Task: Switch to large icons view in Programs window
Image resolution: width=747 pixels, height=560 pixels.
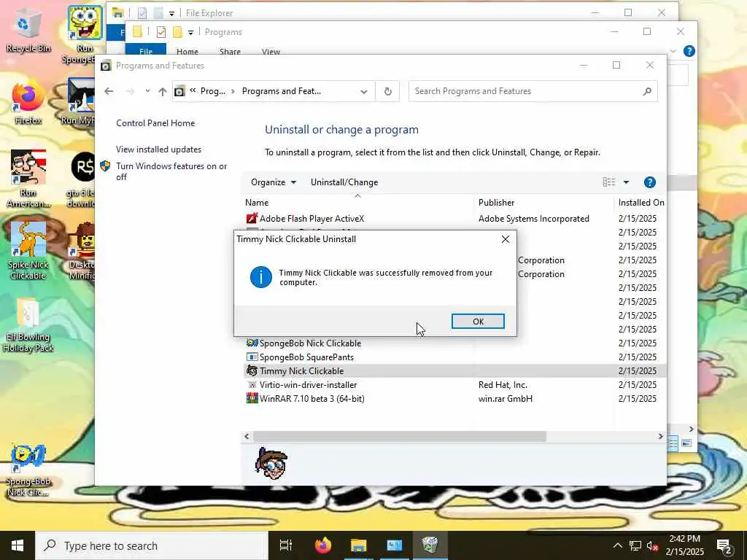Action: coord(686,443)
